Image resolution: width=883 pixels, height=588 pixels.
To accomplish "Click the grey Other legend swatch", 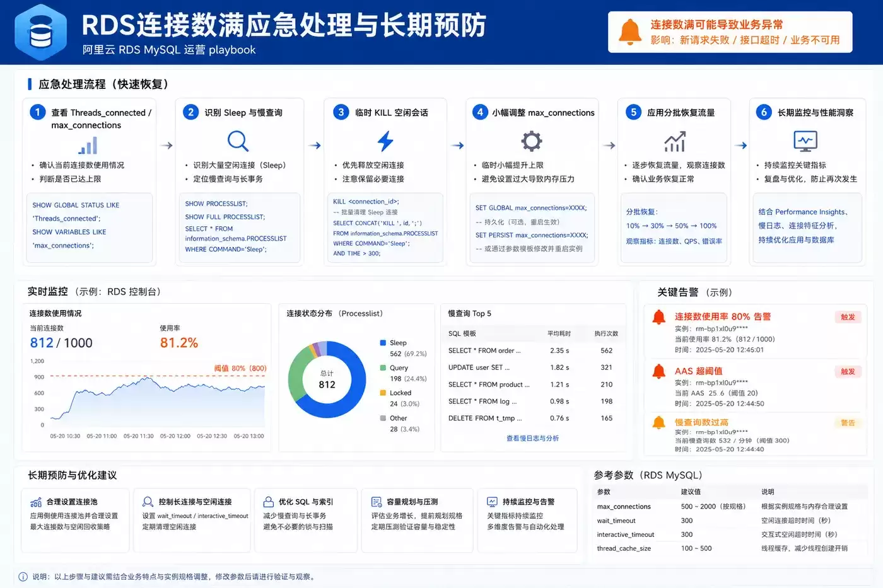I will 383,418.
